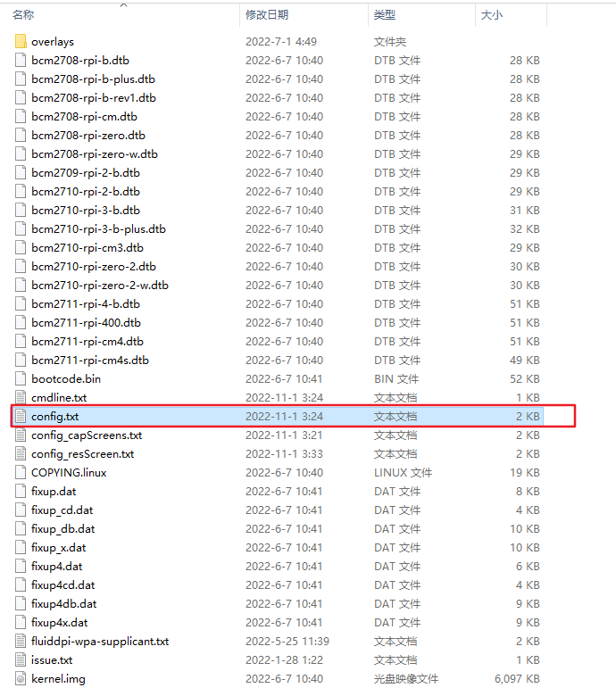Click the COPYING.linux file icon

tap(21, 473)
